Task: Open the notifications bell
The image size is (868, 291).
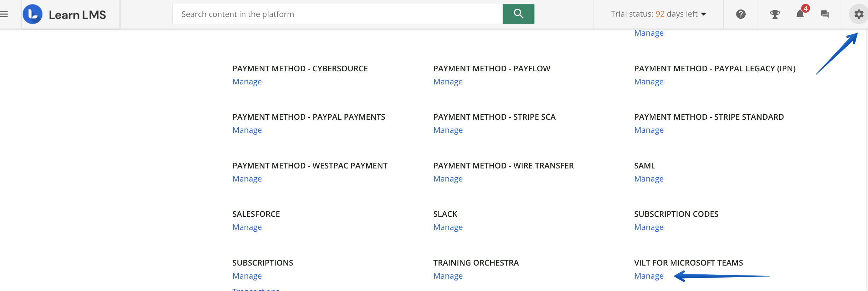Action: (x=800, y=14)
